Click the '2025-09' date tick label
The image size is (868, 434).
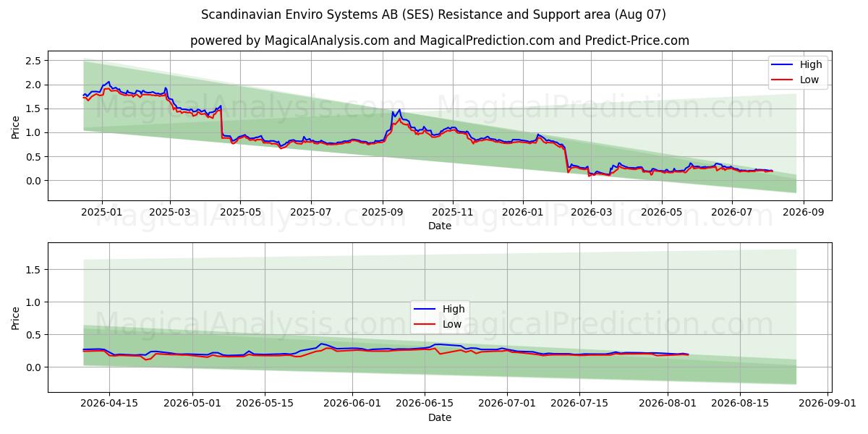point(383,212)
